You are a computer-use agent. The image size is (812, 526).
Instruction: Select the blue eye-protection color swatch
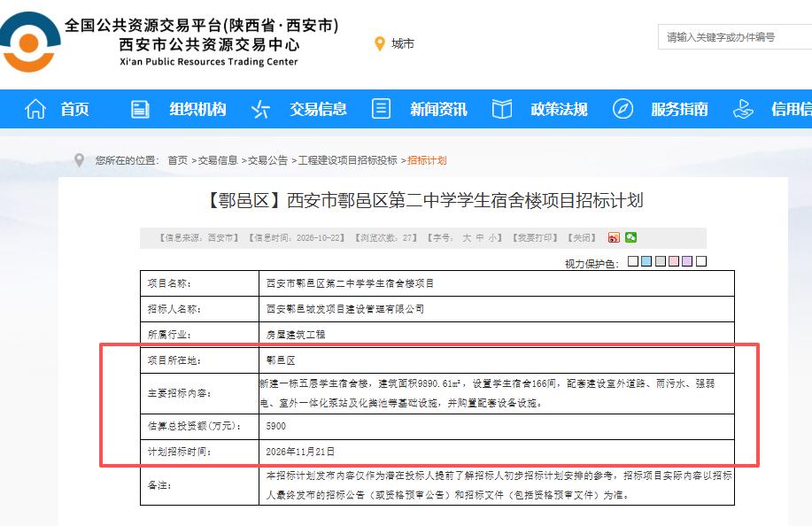click(646, 261)
